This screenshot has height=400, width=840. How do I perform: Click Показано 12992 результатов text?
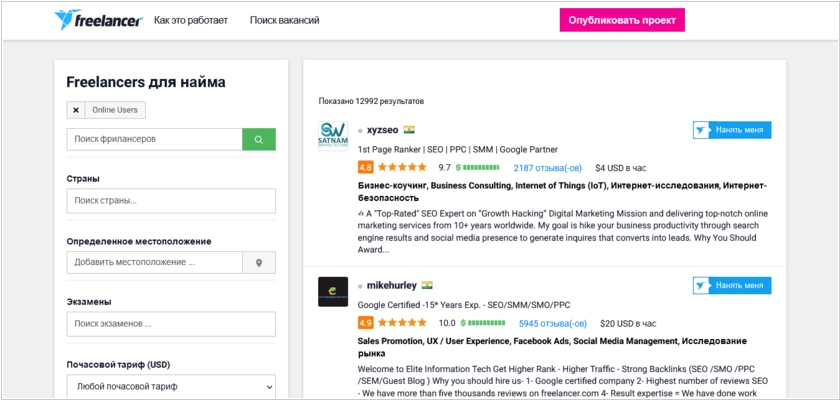tap(371, 101)
